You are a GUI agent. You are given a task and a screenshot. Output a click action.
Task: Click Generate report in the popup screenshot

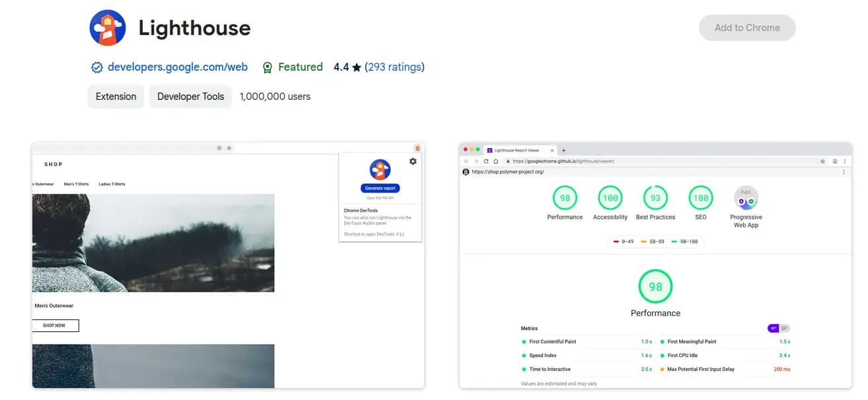click(380, 188)
